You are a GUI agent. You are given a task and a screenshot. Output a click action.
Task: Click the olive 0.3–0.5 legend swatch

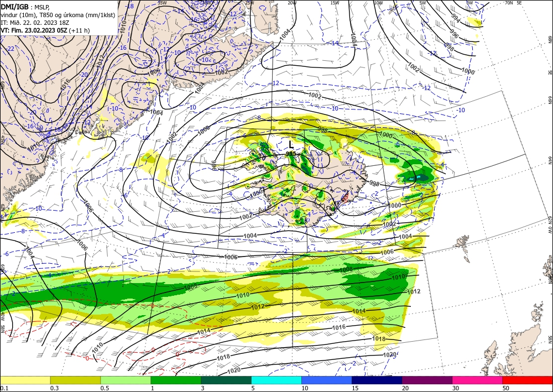coord(75,380)
